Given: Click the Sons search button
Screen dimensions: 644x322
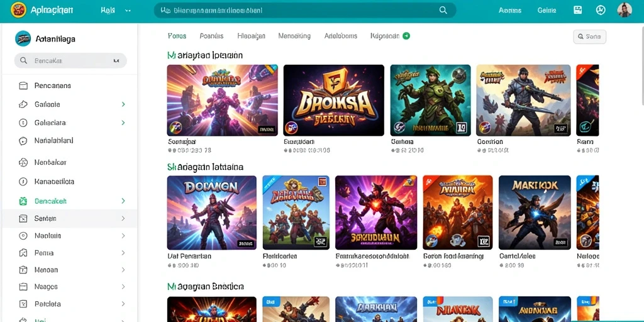Looking at the screenshot, I should 589,36.
